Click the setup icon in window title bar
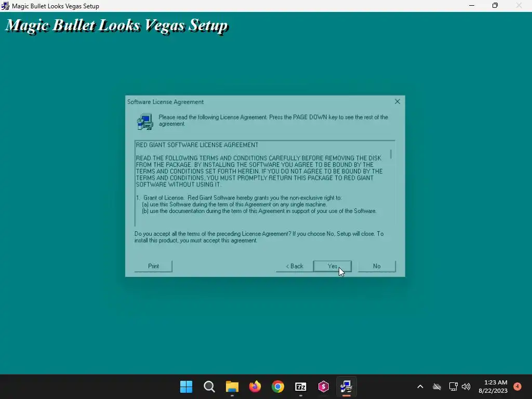This screenshot has height=399, width=532. click(5, 6)
